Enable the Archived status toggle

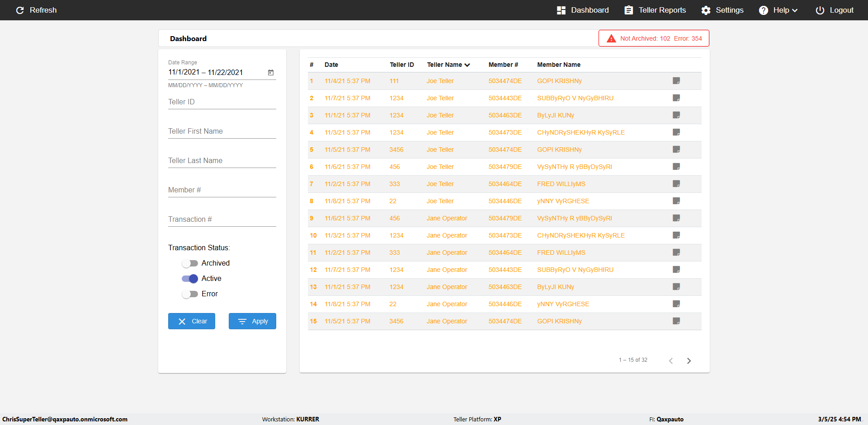tap(190, 263)
